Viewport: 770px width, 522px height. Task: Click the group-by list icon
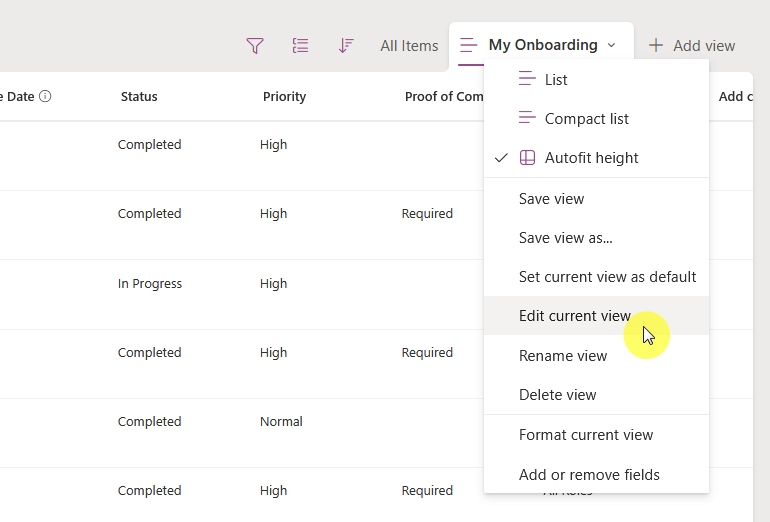pyautogui.click(x=300, y=46)
